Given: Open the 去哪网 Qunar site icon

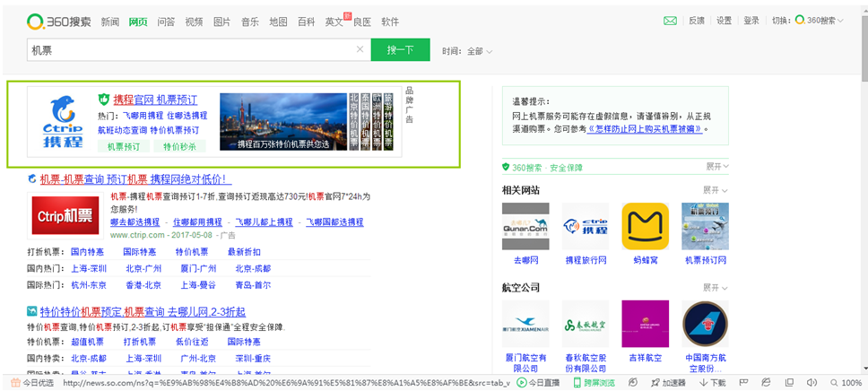Looking at the screenshot, I should coord(525,226).
